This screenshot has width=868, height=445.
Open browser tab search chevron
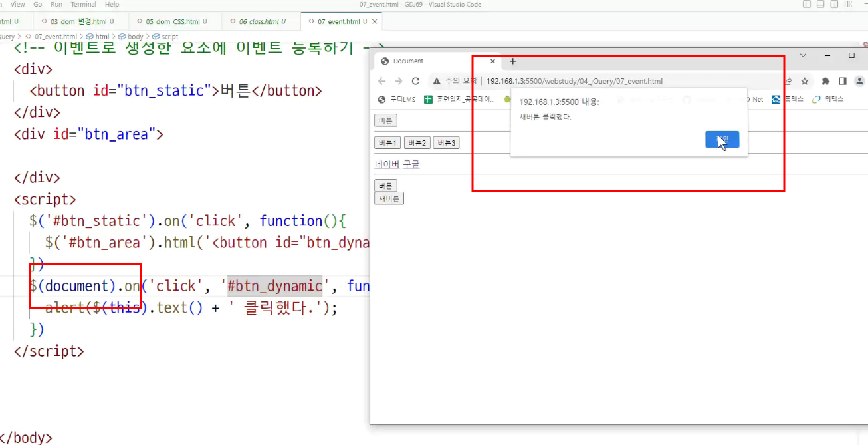point(803,55)
